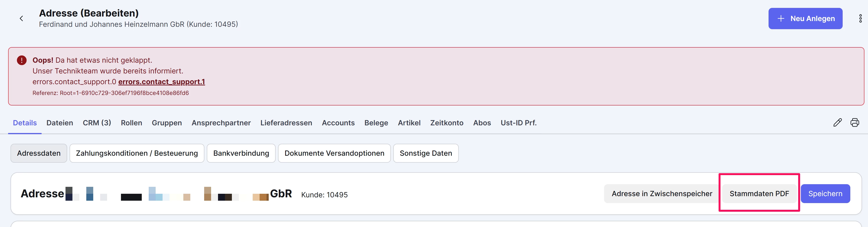Click the printer icon
This screenshot has height=227, width=868.
855,122
